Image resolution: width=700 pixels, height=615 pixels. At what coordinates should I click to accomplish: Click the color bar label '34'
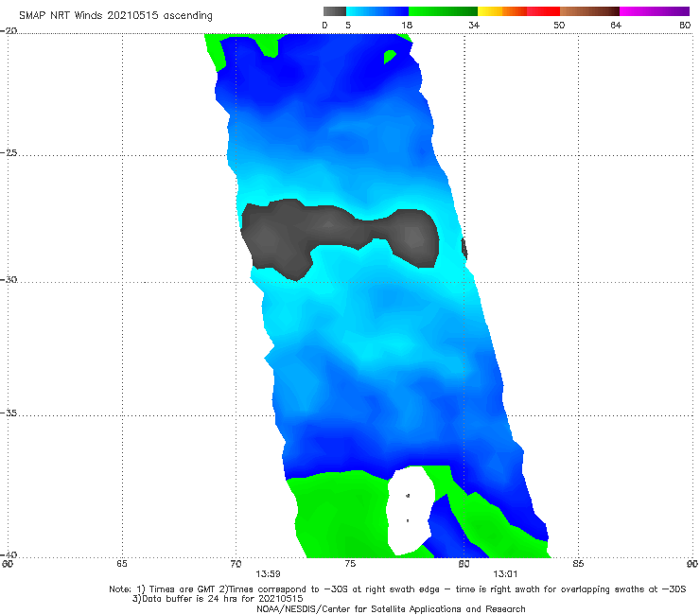point(474,26)
